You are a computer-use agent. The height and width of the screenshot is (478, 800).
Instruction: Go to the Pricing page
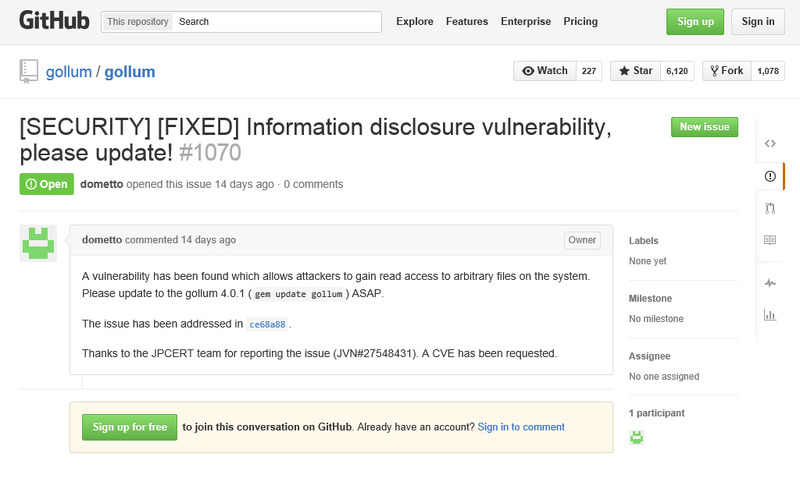point(580,22)
